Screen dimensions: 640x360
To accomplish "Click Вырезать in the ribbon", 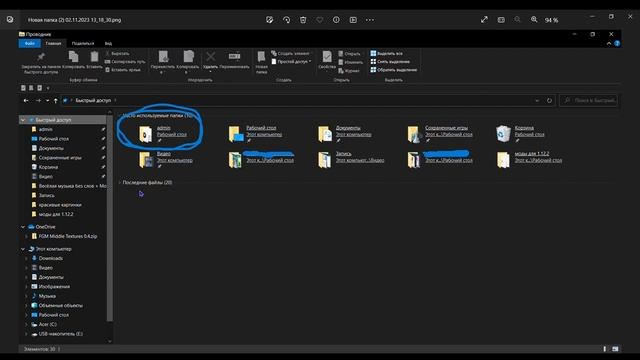I will [117, 53].
